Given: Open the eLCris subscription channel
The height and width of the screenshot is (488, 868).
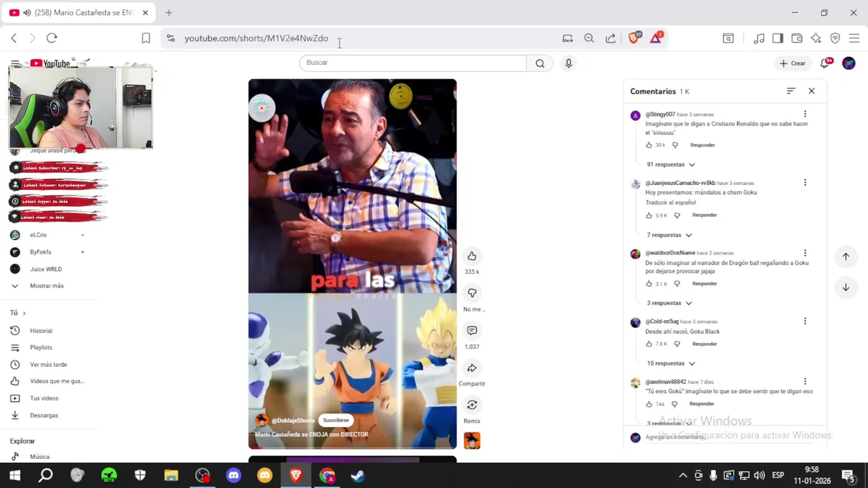Looking at the screenshot, I should pos(38,235).
